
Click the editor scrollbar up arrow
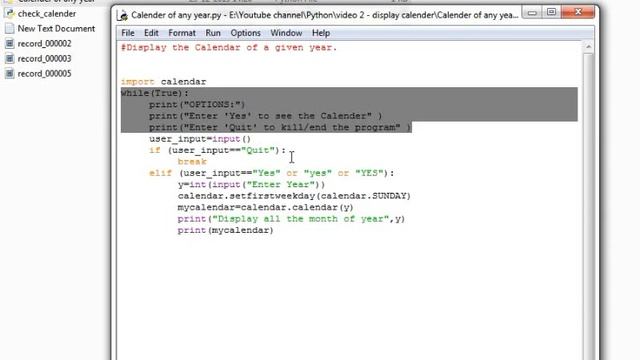click(589, 47)
